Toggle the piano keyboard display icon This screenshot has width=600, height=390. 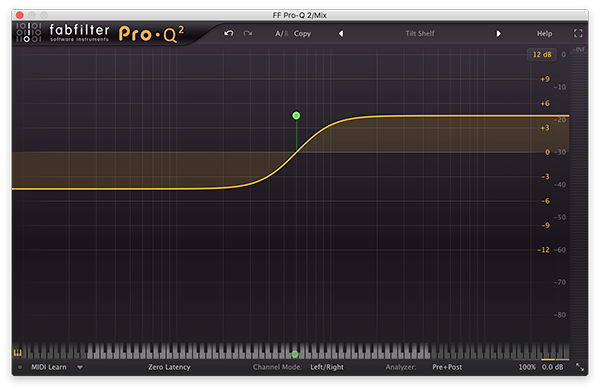(x=18, y=352)
